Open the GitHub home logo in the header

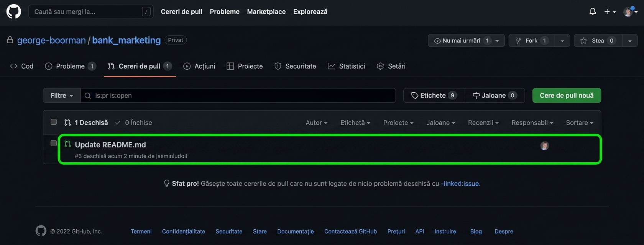tap(14, 11)
